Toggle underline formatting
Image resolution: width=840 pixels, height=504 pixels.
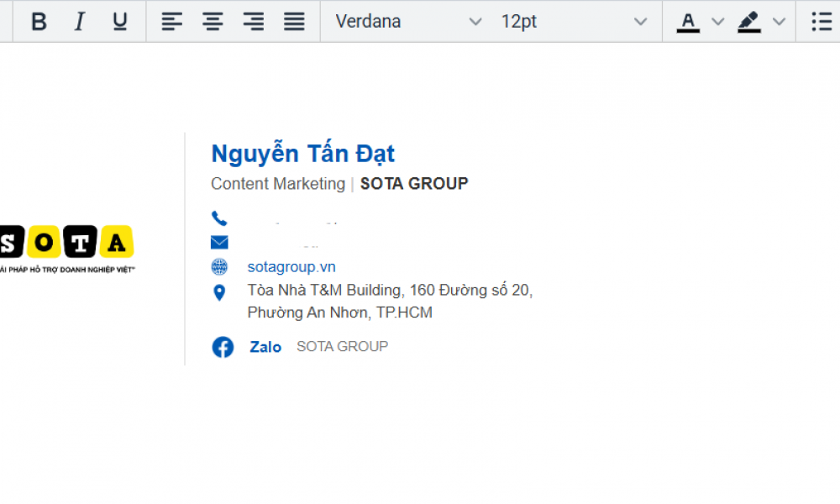pos(120,22)
